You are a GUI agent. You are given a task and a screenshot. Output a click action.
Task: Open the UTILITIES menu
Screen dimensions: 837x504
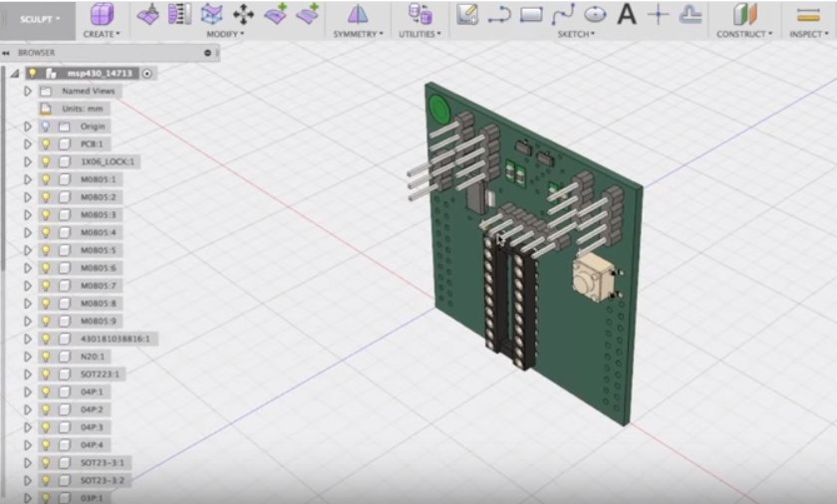420,34
